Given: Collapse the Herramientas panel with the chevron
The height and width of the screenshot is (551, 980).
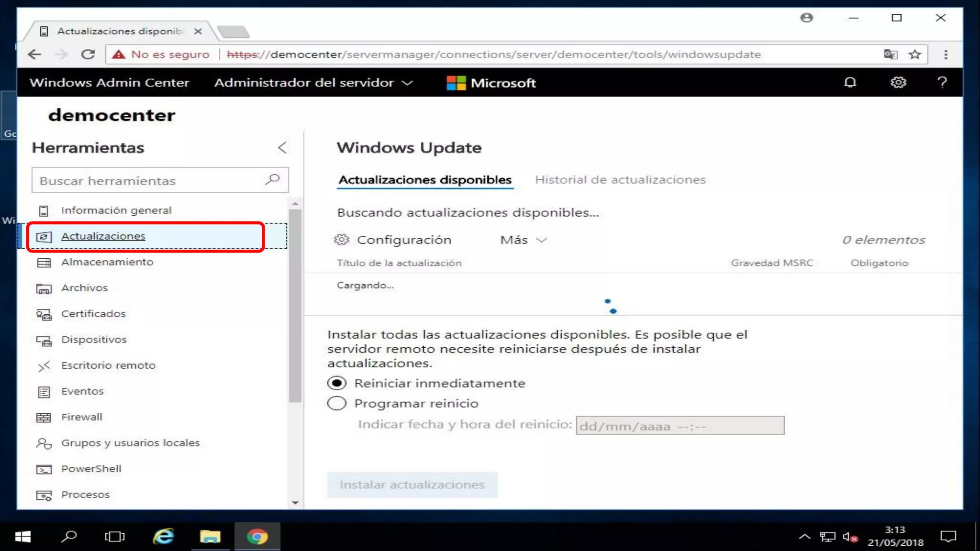Looking at the screenshot, I should pos(282,147).
